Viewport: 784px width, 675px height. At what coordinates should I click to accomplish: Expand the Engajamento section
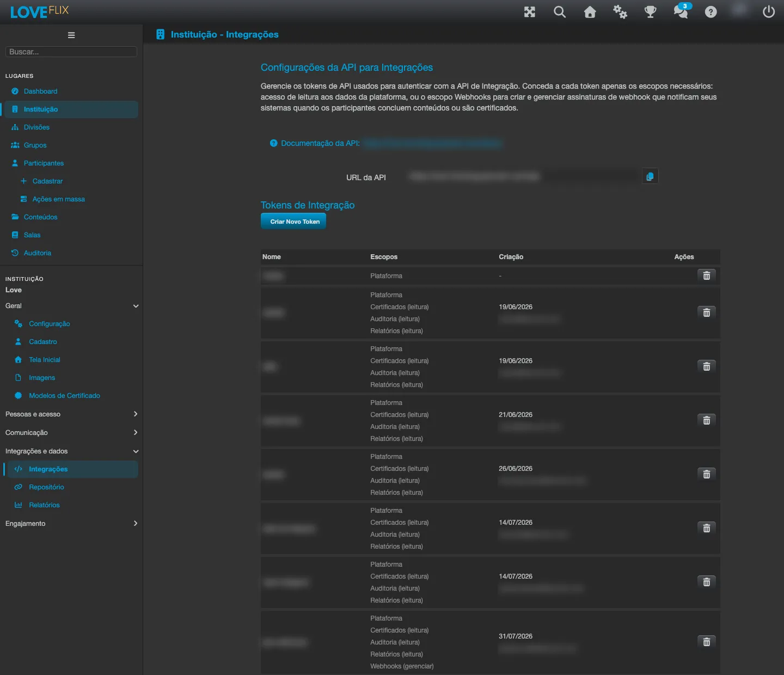71,524
